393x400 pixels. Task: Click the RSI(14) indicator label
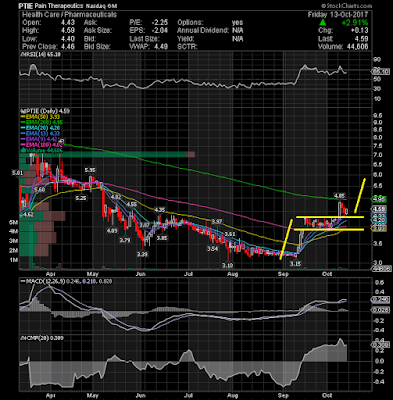[37, 55]
